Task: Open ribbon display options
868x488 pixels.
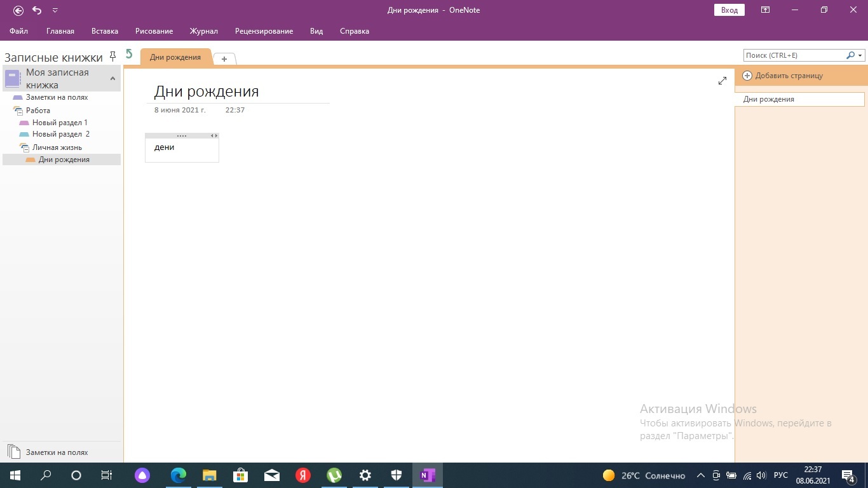Action: pos(766,10)
